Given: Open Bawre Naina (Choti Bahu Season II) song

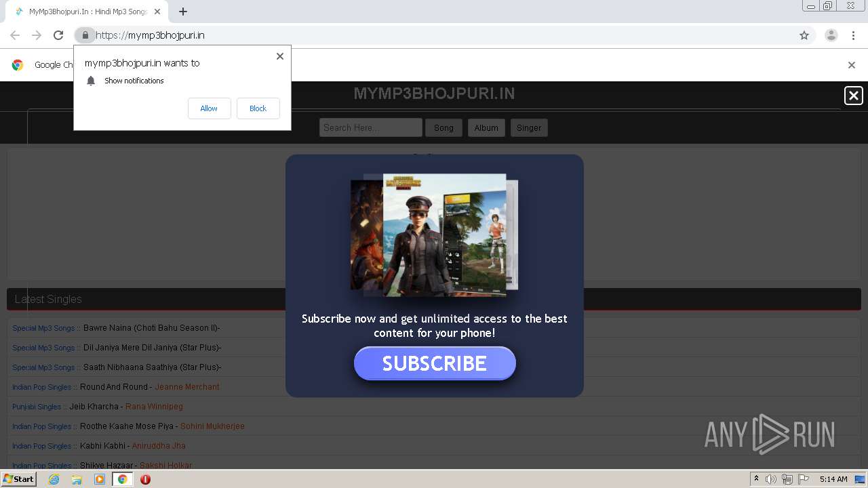Looking at the screenshot, I should (151, 328).
